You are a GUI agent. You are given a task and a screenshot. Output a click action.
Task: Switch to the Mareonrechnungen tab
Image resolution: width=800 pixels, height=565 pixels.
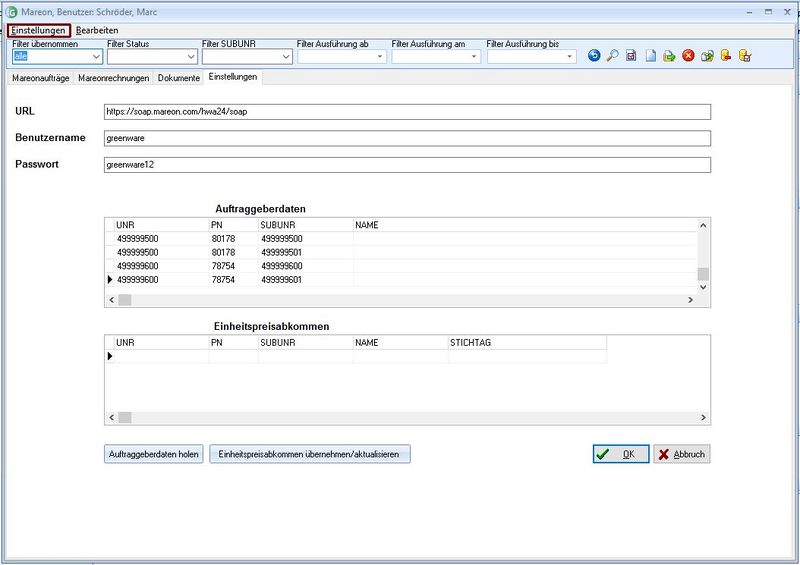pos(114,78)
